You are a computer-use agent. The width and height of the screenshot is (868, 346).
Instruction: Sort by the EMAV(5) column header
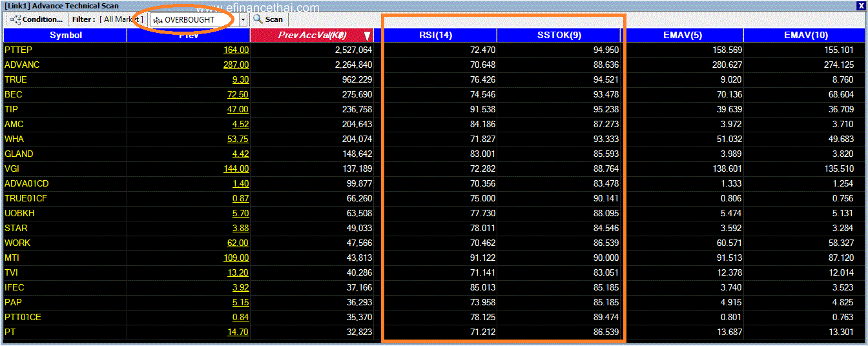[x=683, y=35]
